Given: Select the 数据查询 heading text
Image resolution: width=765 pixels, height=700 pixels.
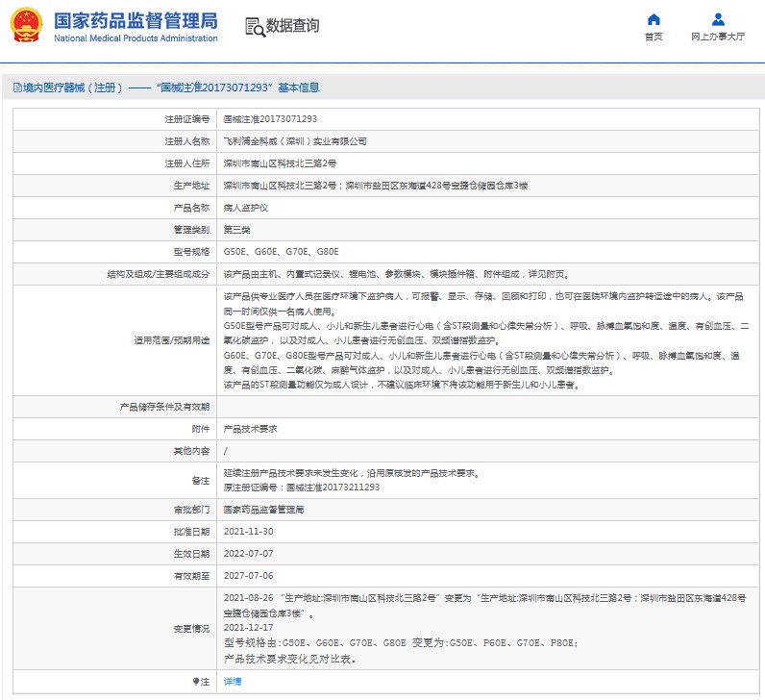Looking at the screenshot, I should tap(292, 27).
